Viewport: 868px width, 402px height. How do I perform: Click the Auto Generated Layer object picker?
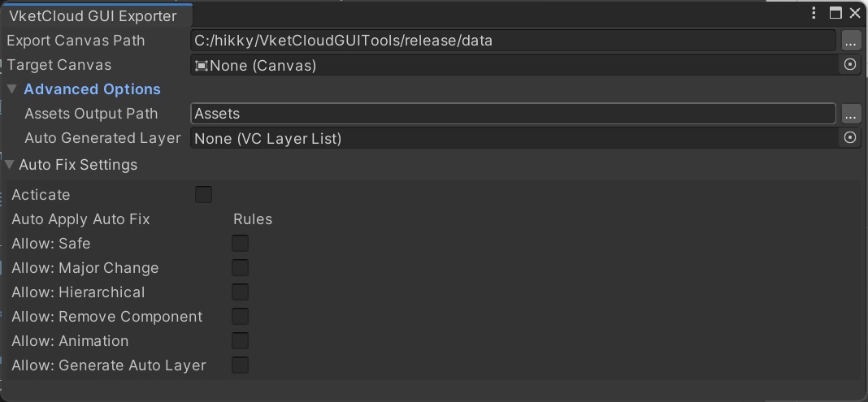(x=850, y=138)
